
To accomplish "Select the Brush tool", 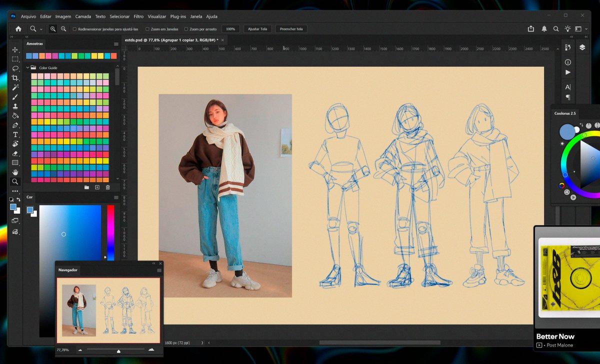I will click(15, 97).
